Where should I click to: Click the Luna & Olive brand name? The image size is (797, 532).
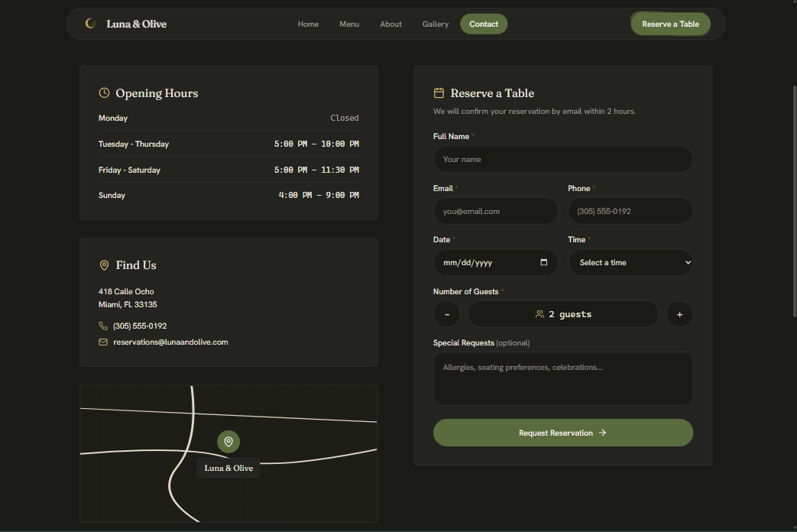[x=137, y=24]
